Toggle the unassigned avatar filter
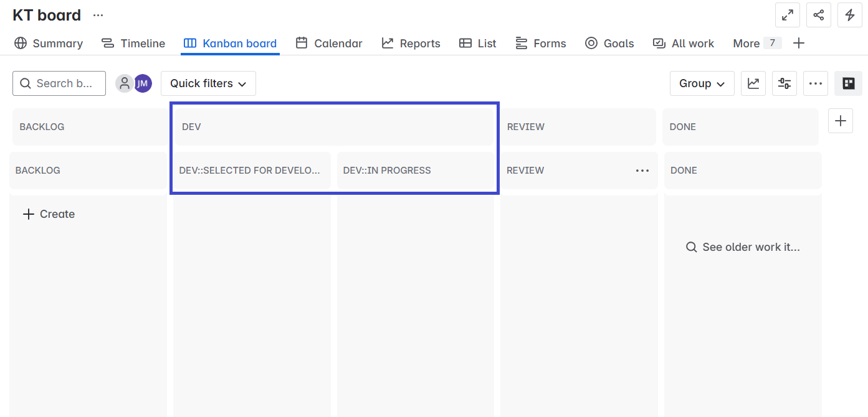The width and height of the screenshot is (868, 417). (125, 83)
